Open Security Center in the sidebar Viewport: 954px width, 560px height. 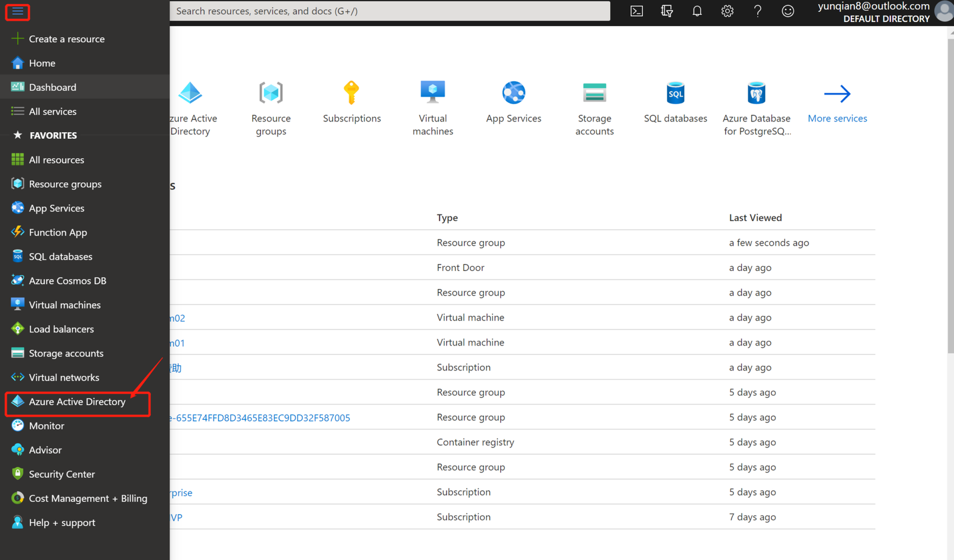coord(85,474)
